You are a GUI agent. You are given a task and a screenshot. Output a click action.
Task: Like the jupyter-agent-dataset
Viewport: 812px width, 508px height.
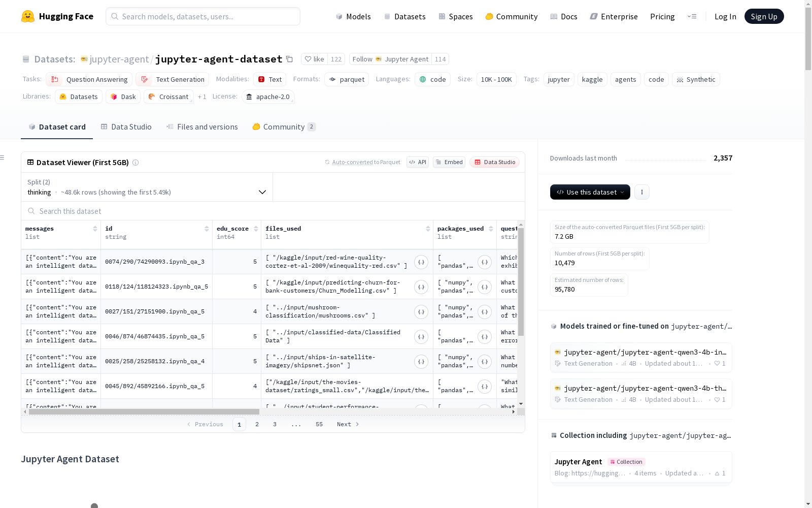coord(315,59)
